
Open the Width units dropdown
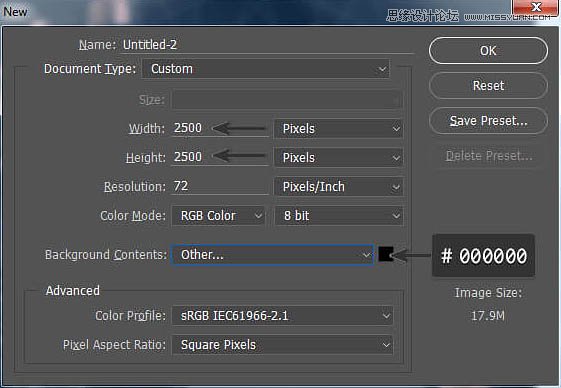338,128
